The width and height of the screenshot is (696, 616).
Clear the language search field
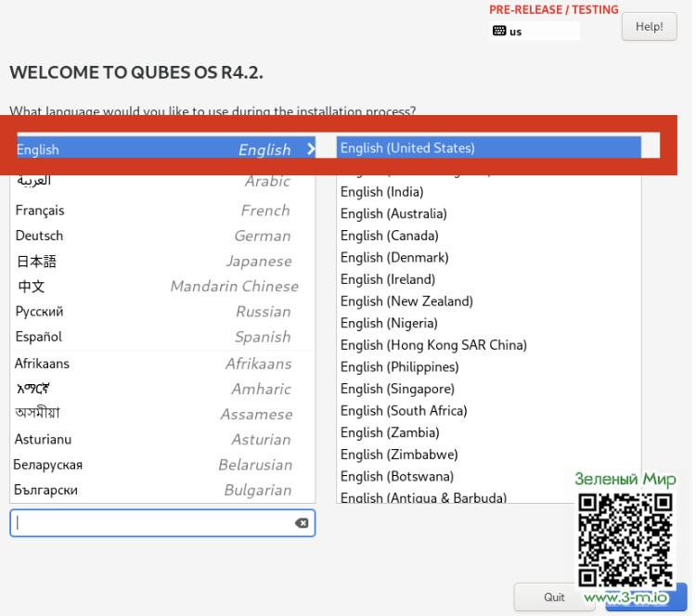[302, 523]
